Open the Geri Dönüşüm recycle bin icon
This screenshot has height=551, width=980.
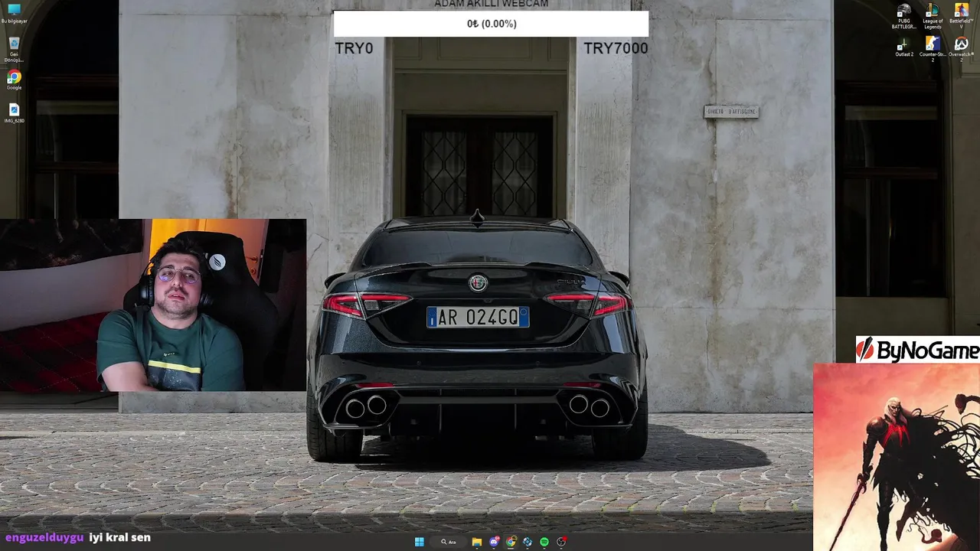[14, 48]
